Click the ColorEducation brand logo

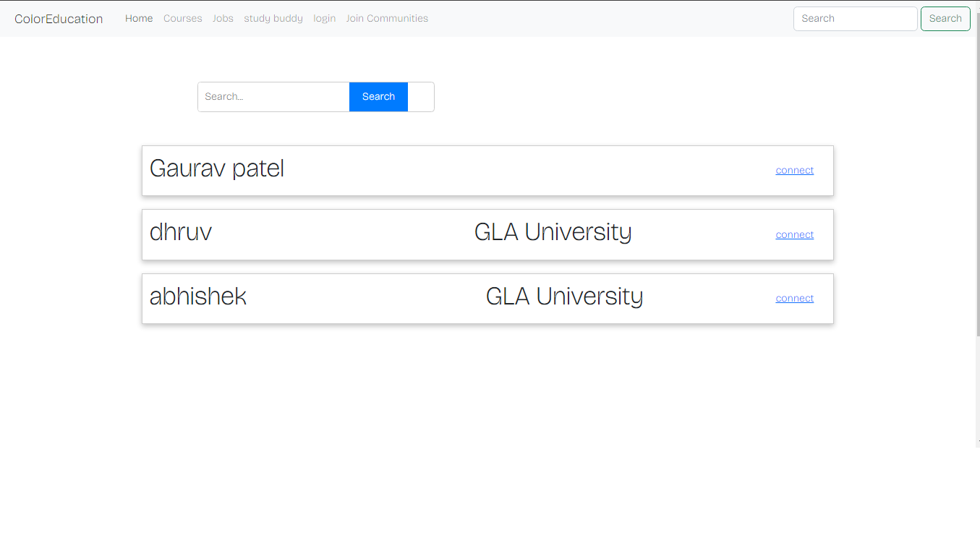coord(59,19)
